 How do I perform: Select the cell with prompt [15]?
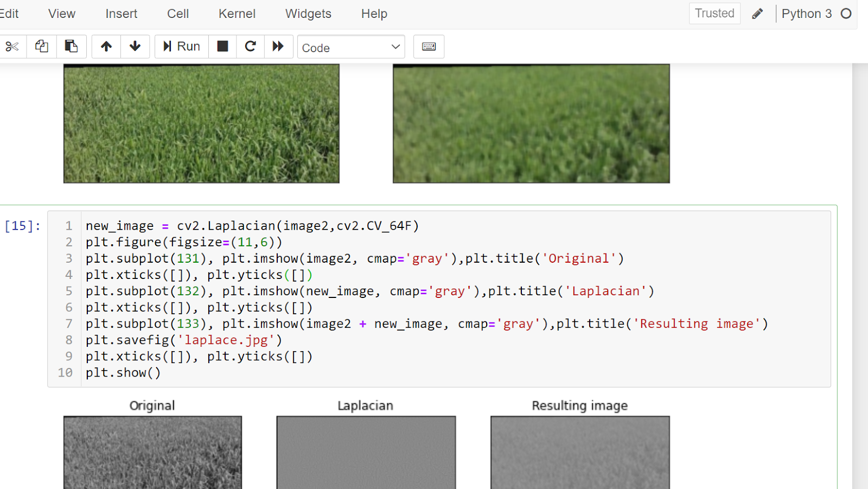pos(23,226)
